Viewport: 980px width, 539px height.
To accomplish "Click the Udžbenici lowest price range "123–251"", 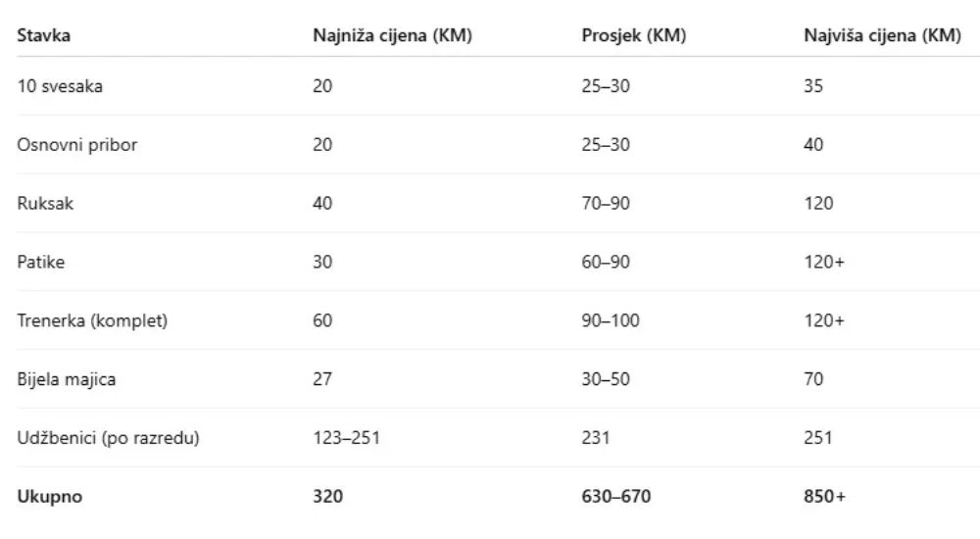I will tap(346, 438).
